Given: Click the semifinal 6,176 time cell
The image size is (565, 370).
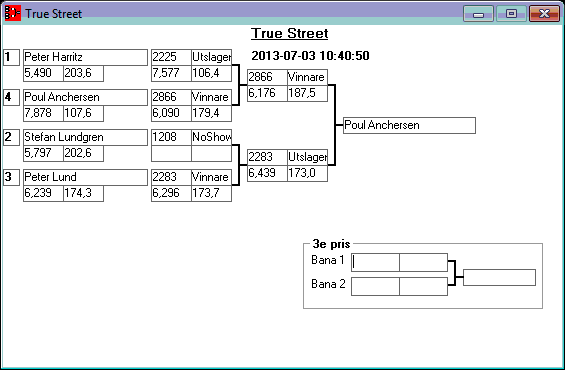Looking at the screenshot, I should click(267, 93).
